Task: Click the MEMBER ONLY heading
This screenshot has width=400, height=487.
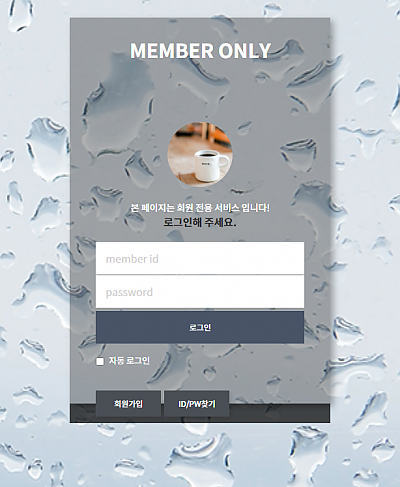Action: [x=200, y=51]
